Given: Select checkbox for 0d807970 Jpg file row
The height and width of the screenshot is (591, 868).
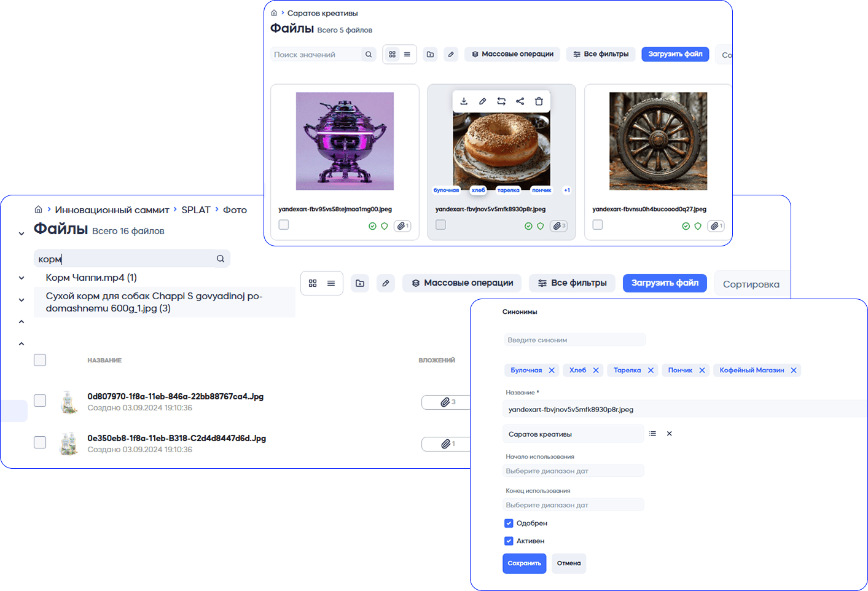Looking at the screenshot, I should coord(40,401).
